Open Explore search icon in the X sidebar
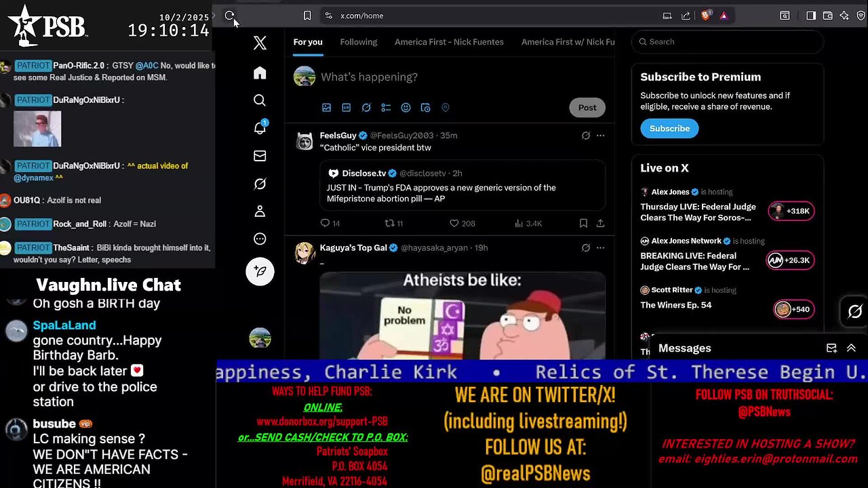Viewport: 868px width, 488px height. pos(260,100)
